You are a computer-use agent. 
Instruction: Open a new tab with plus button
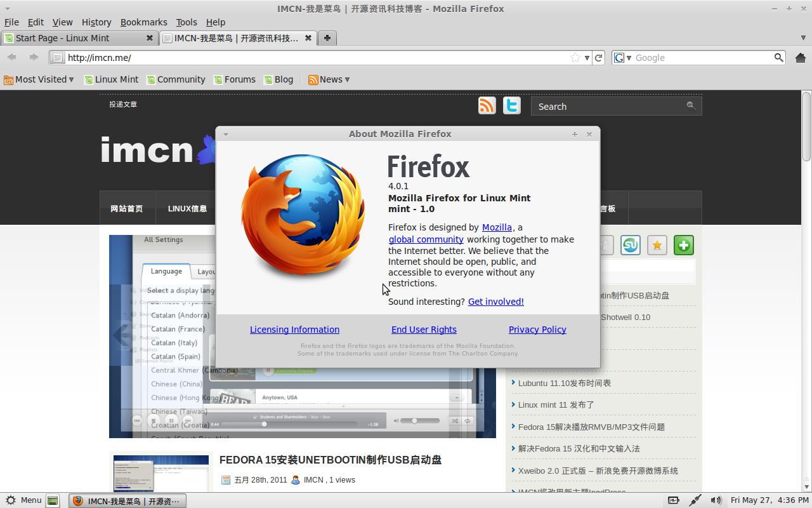coord(327,38)
